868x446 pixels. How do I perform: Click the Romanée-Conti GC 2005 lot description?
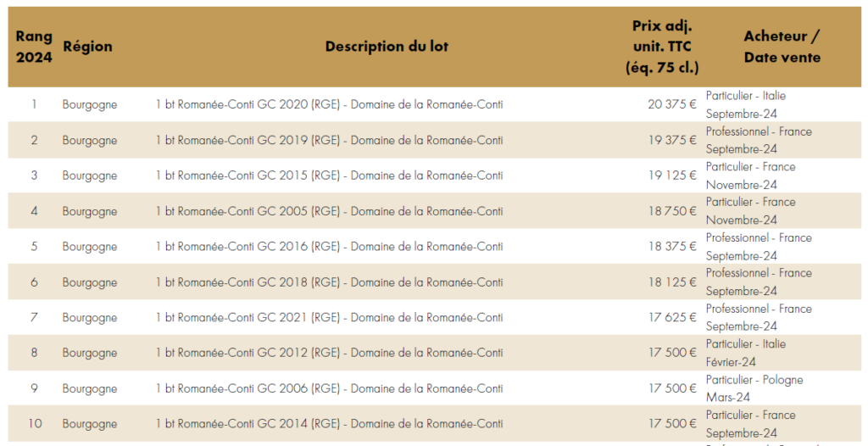[330, 211]
